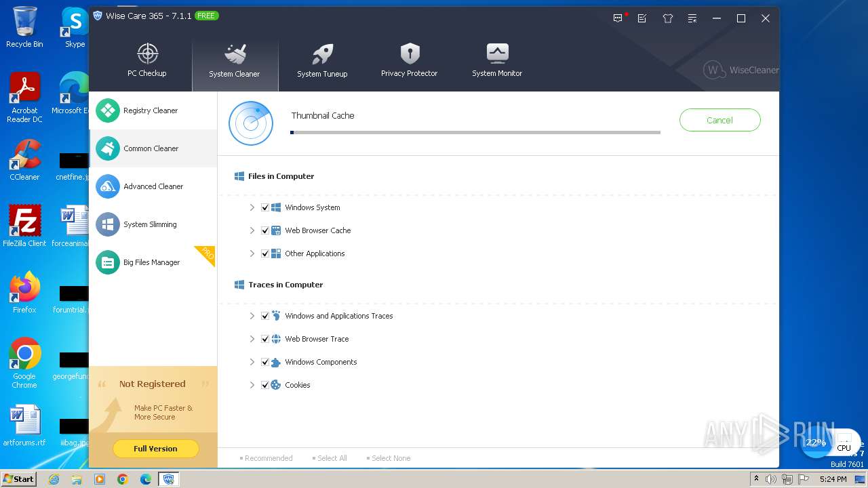This screenshot has height=488, width=868.
Task: Click the Web Browser Trace globe icon
Action: pos(276,339)
